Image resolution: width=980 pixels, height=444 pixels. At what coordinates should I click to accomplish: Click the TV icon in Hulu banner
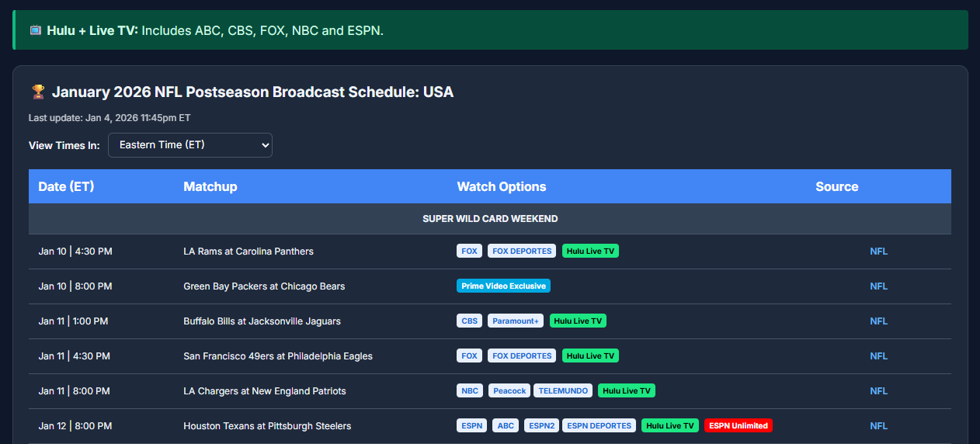tap(36, 30)
